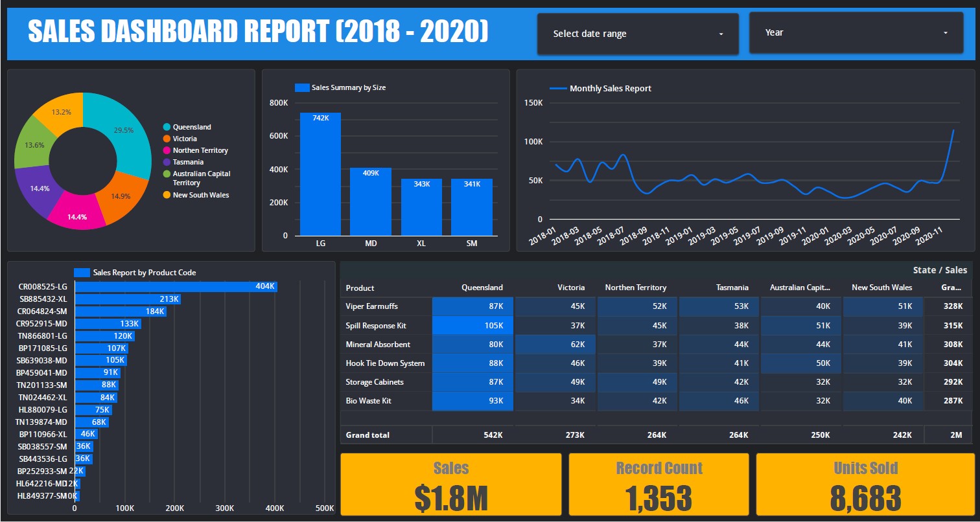The width and height of the screenshot is (980, 522).
Task: Sort table by New South Wales column header
Action: click(882, 288)
